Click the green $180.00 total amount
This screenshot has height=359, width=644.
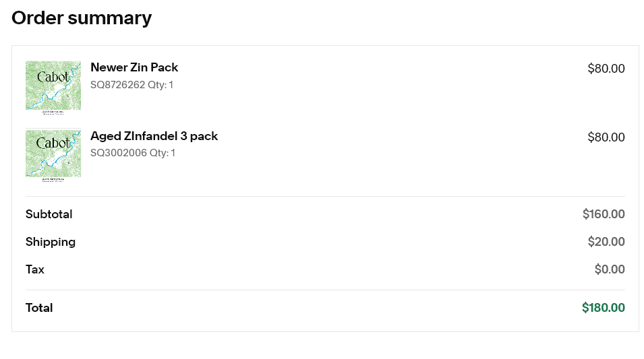point(604,308)
